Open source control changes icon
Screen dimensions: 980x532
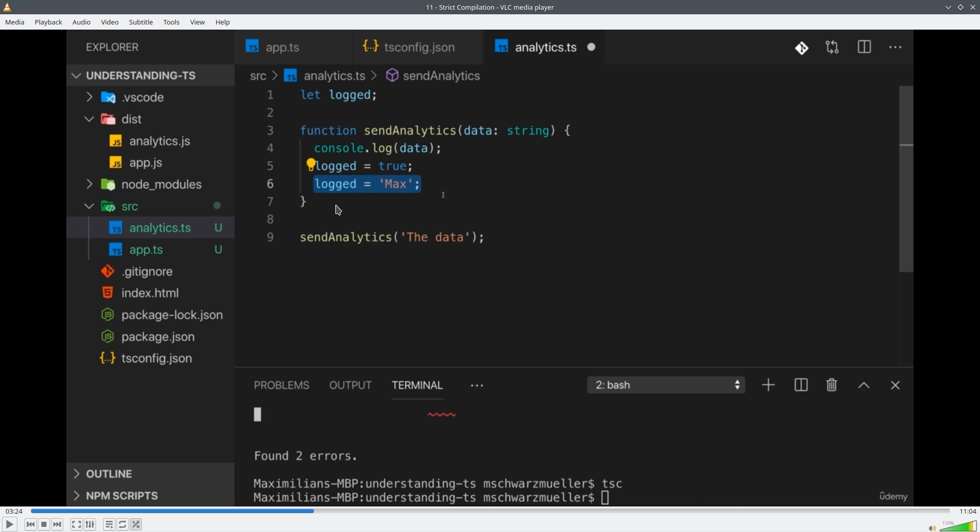pyautogui.click(x=802, y=48)
